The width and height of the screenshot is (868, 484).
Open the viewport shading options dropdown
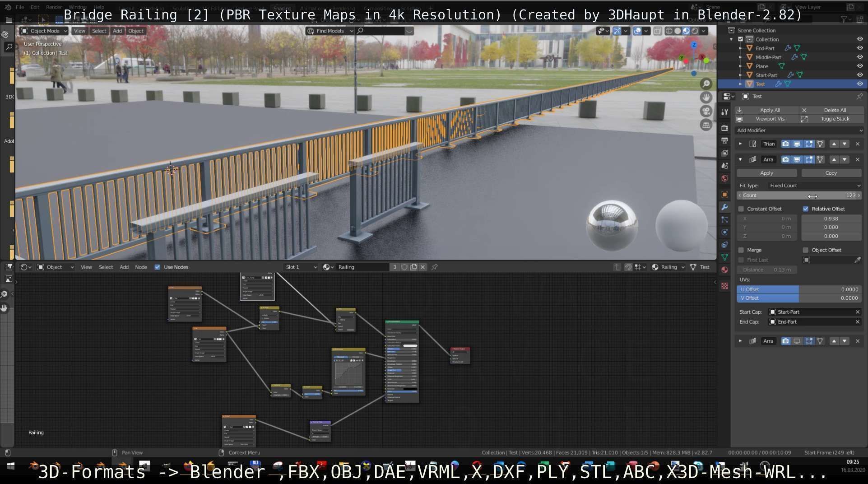(704, 31)
